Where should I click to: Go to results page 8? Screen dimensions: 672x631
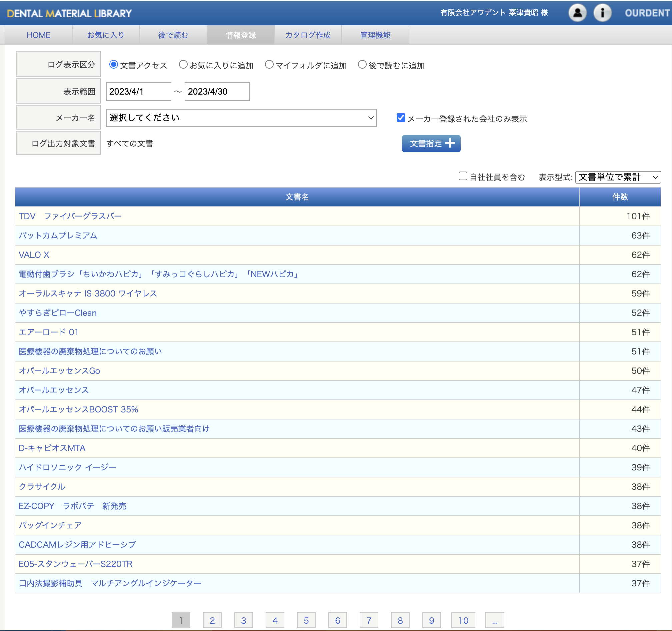[400, 620]
